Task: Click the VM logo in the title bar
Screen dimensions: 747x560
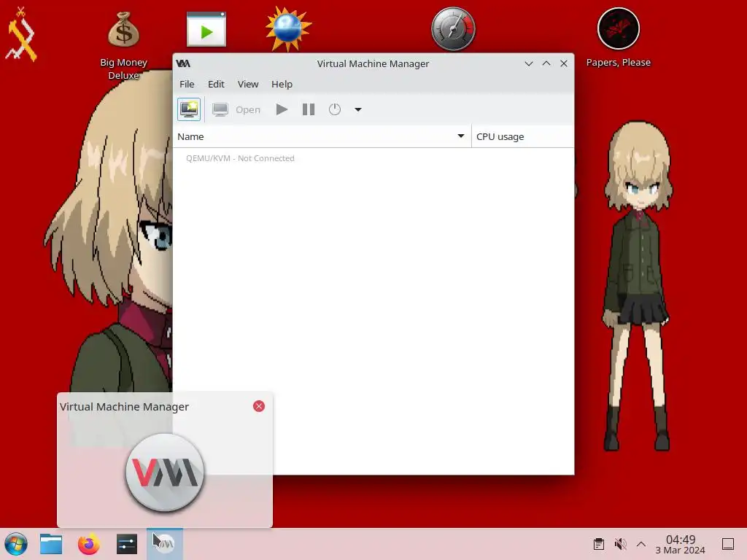Action: point(183,63)
